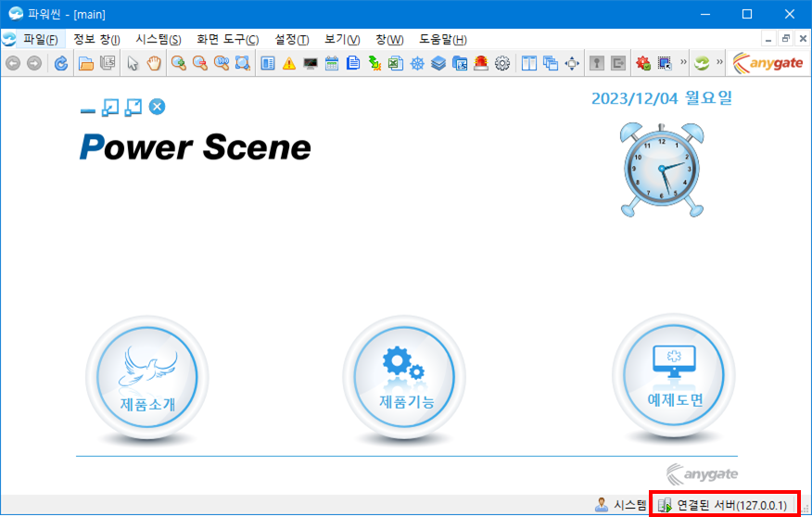The height and width of the screenshot is (517, 812).
Task: Click the green download arrows icon
Action: (x=374, y=63)
